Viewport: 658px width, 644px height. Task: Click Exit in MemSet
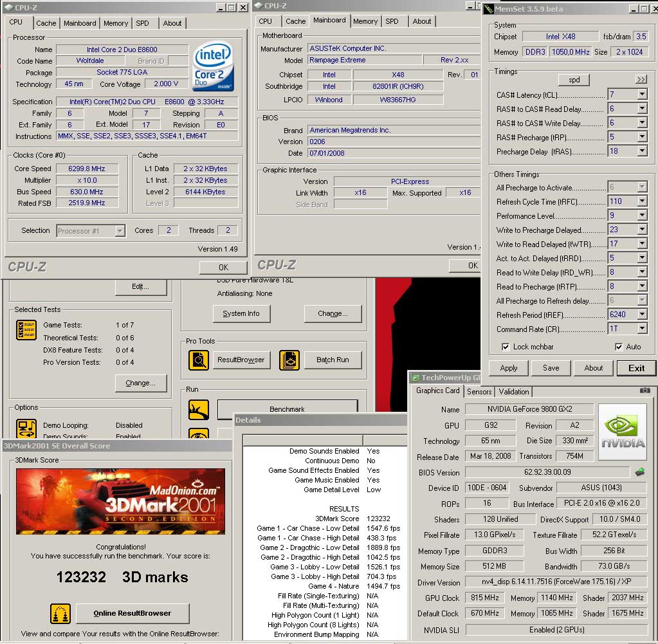tap(637, 368)
